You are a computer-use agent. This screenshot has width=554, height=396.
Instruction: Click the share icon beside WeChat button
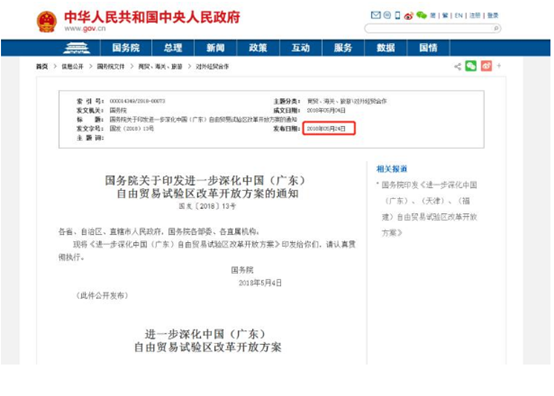pos(458,66)
